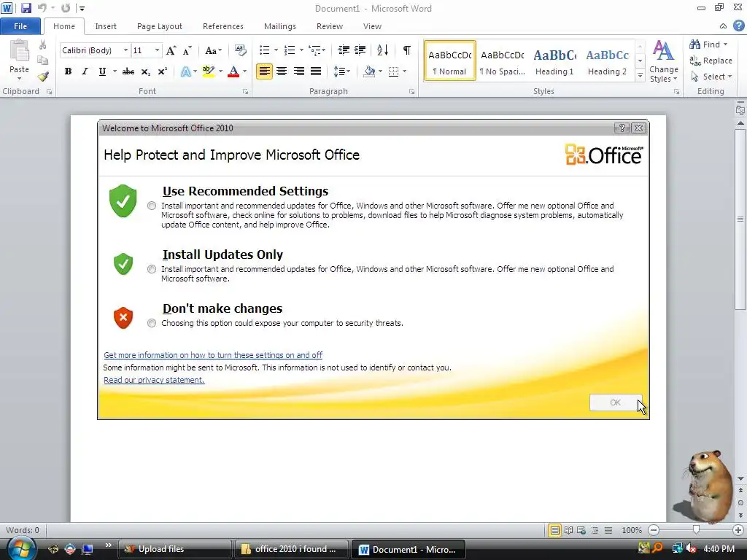Screen dimensions: 747x560
Task: Align text left
Action: [264, 71]
